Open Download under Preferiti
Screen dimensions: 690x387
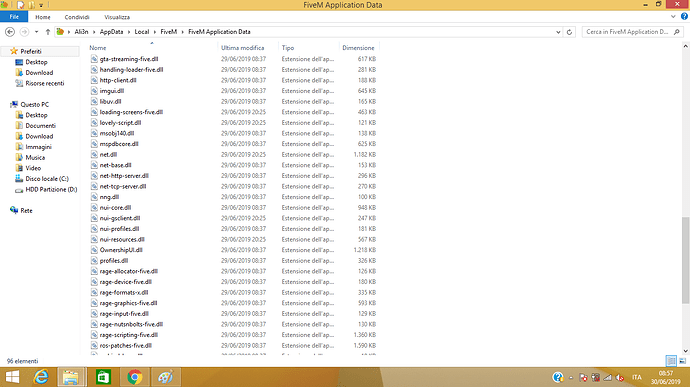(x=39, y=73)
